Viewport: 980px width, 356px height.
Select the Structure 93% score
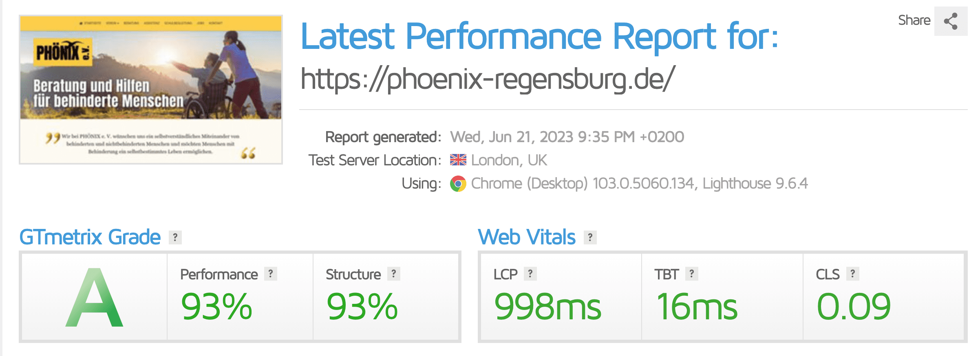pyautogui.click(x=362, y=307)
